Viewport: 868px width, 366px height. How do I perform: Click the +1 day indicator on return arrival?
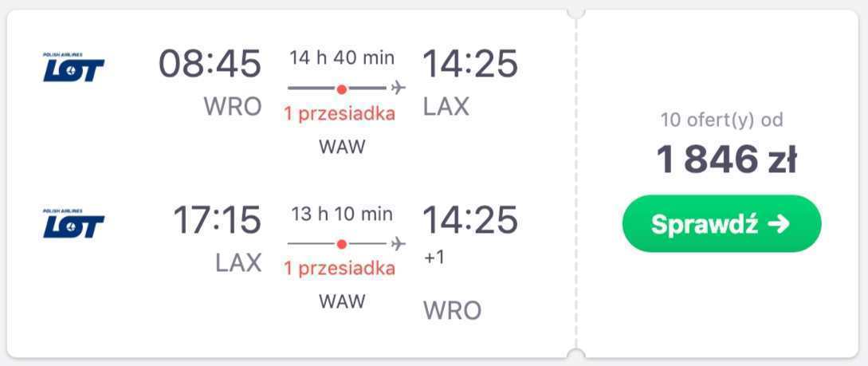[434, 258]
